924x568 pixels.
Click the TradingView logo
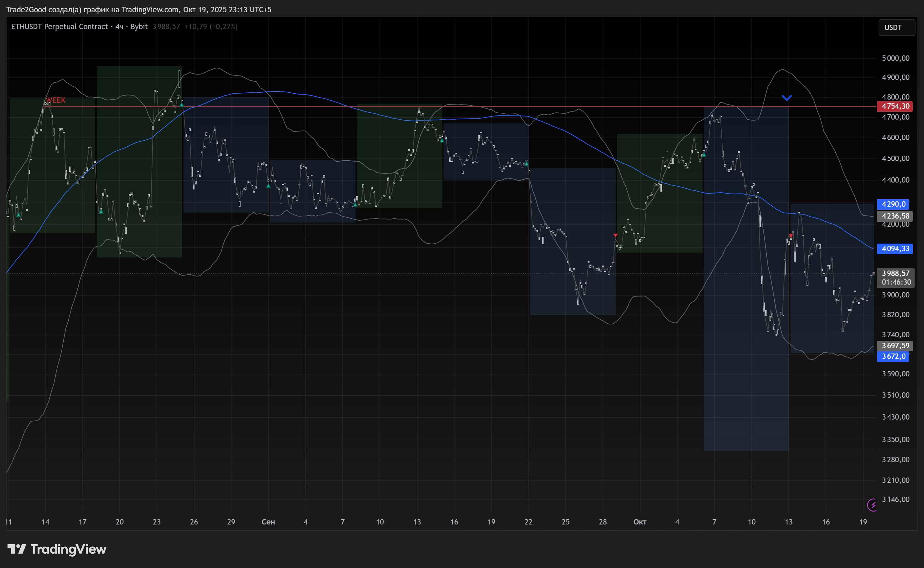tap(57, 549)
